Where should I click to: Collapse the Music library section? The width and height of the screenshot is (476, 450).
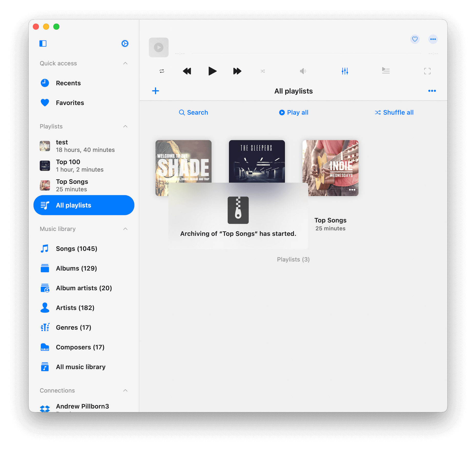coord(125,229)
